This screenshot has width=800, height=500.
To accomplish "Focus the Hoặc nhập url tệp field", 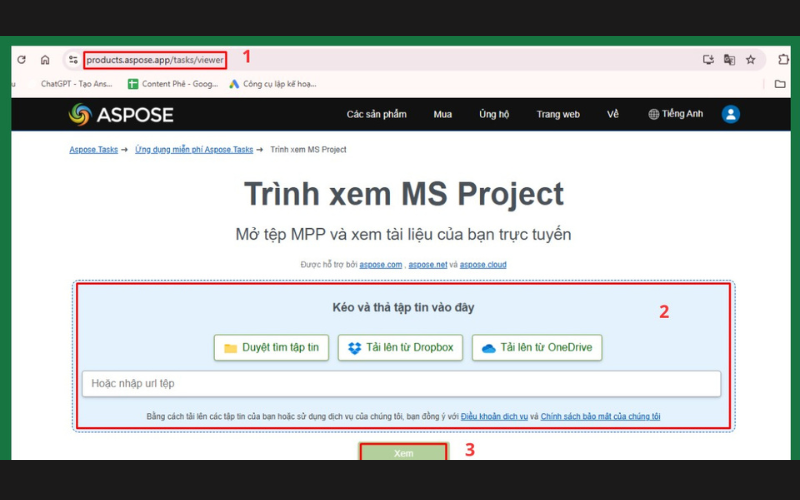I will (x=401, y=384).
